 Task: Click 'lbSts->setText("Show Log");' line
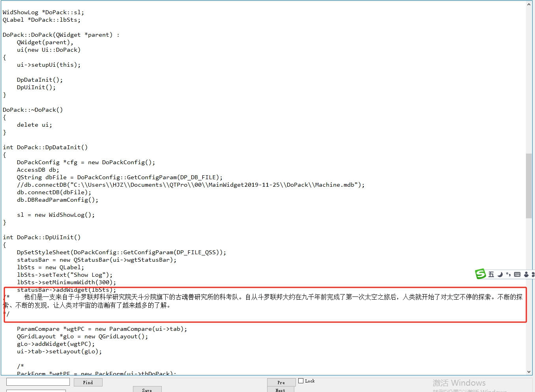pos(65,275)
